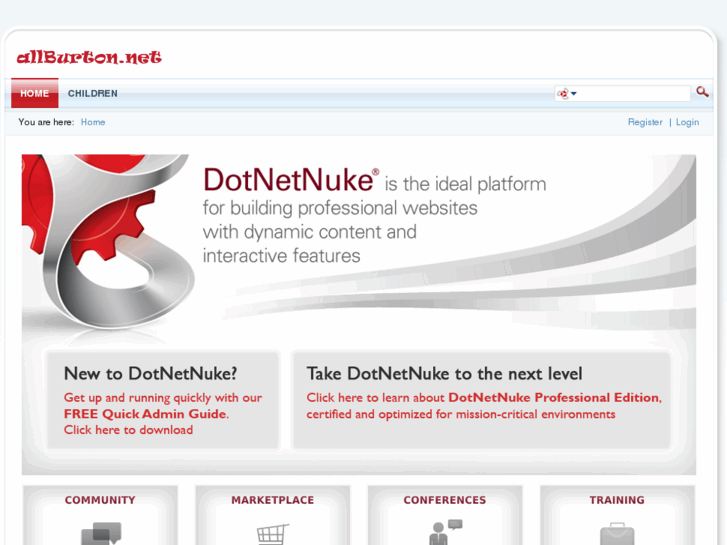Open the HOME menu tab
The width and height of the screenshot is (727, 545).
click(x=35, y=93)
